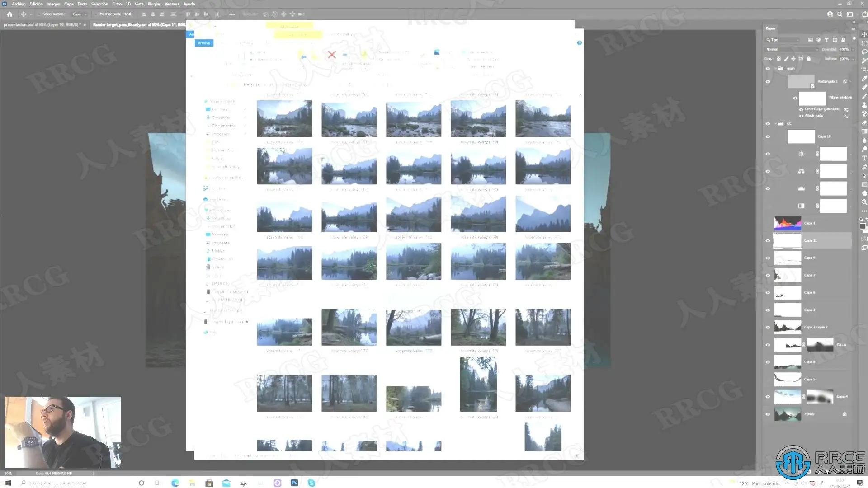Select the Hand tool

click(864, 193)
